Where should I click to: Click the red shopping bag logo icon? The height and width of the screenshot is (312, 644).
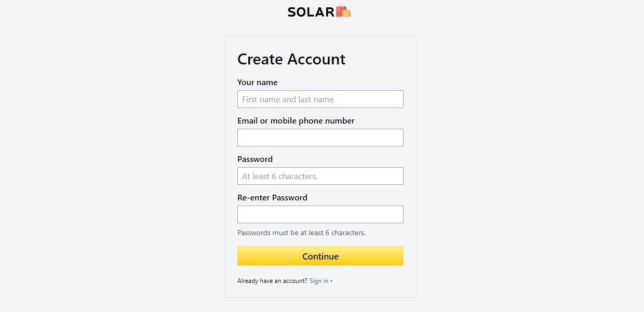pyautogui.click(x=340, y=10)
